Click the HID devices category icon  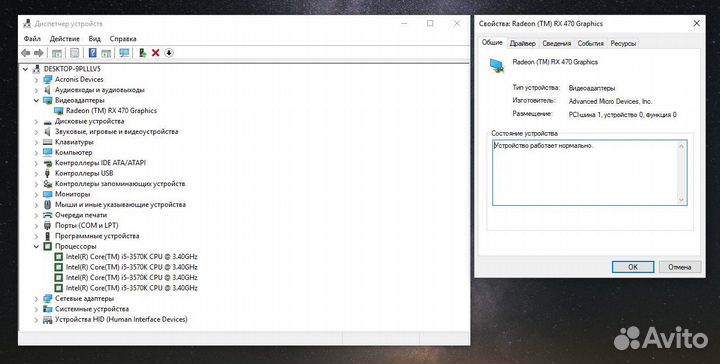[47, 319]
